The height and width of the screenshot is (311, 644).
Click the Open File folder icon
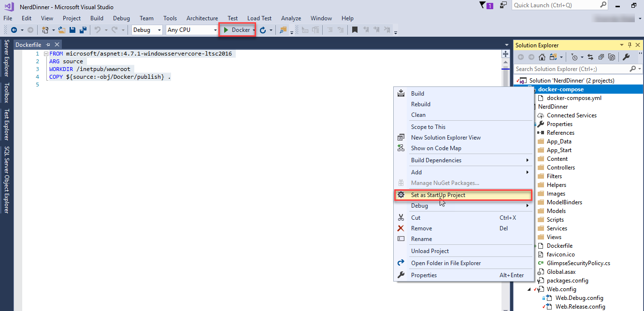(62, 30)
